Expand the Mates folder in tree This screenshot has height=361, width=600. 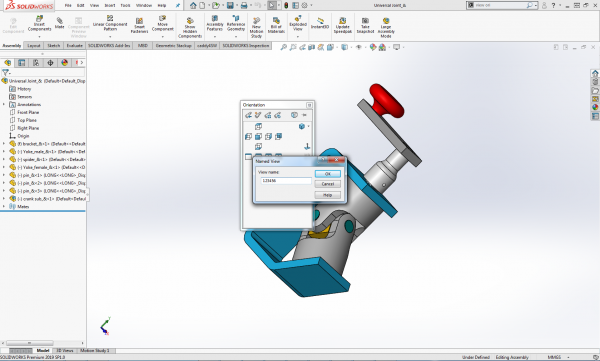(x=4, y=206)
